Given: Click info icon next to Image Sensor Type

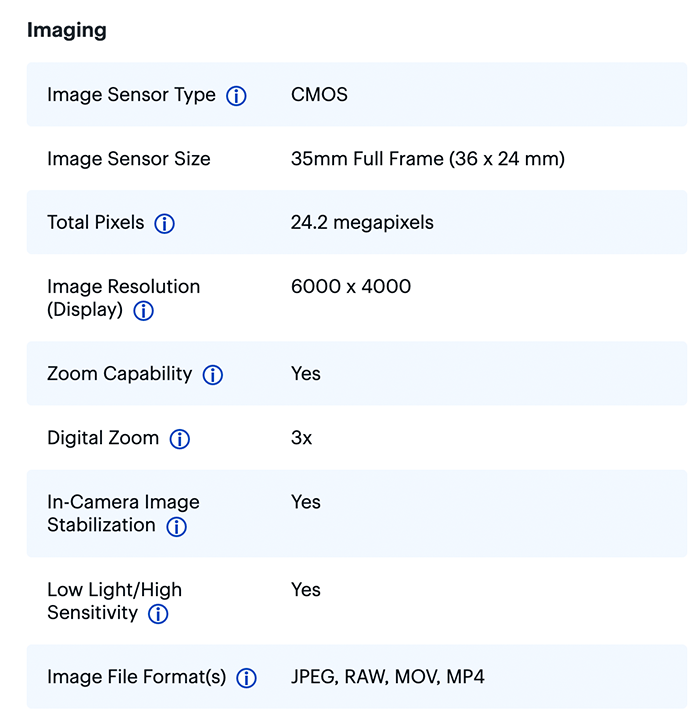Looking at the screenshot, I should point(236,96).
